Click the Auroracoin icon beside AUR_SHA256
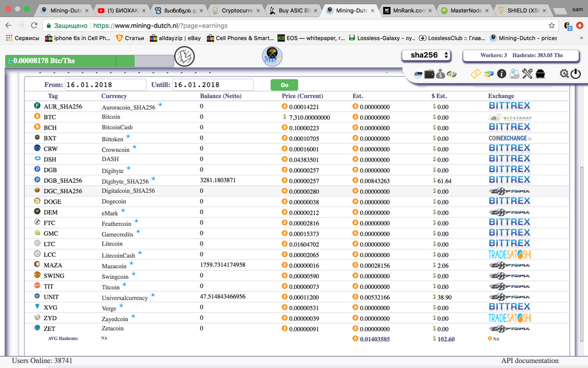 (37, 106)
